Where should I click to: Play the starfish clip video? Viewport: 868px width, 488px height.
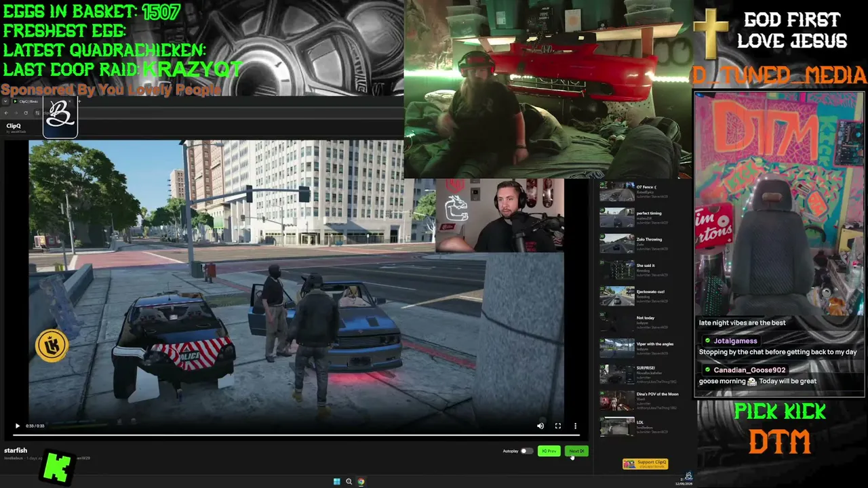coord(18,426)
